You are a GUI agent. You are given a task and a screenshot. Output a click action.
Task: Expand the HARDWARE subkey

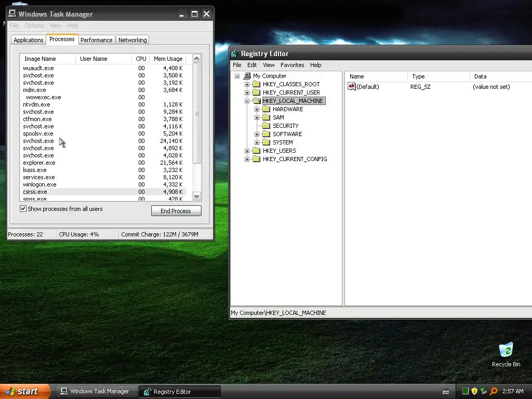[257, 109]
